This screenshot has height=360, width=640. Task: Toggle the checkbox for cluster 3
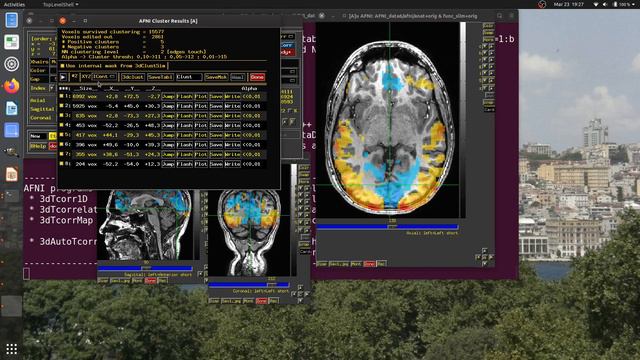pos(62,116)
